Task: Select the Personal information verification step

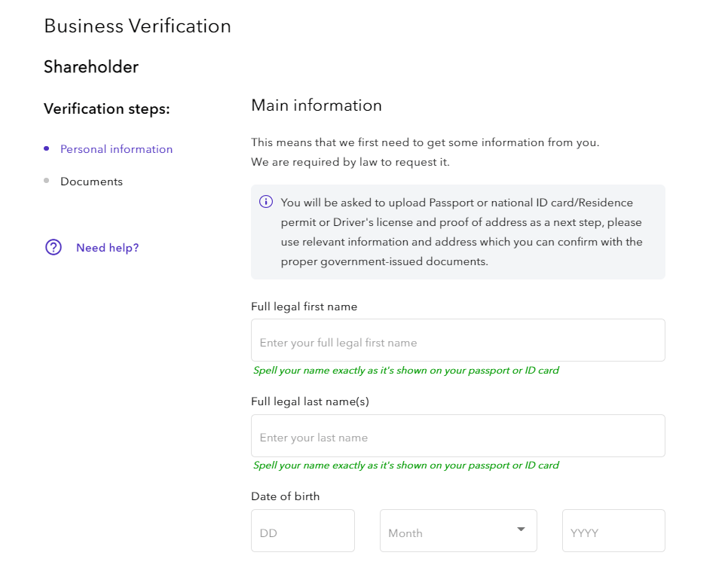Action: (x=116, y=149)
